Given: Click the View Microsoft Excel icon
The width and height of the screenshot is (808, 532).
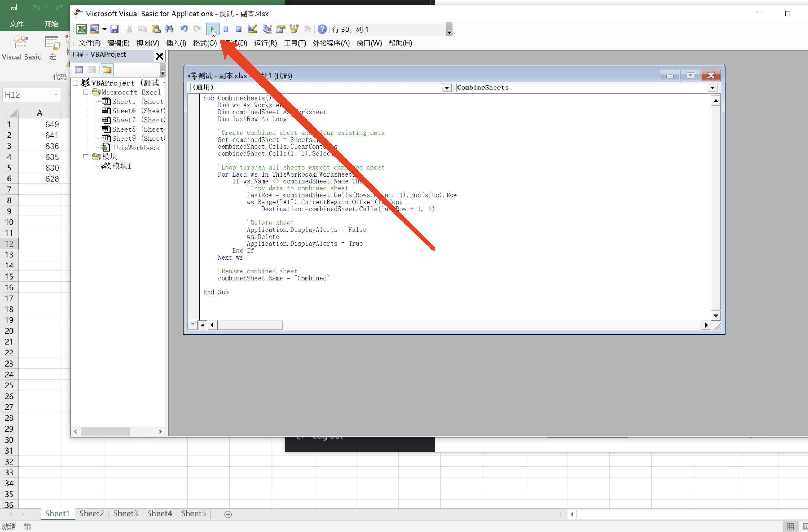Looking at the screenshot, I should tap(82, 29).
